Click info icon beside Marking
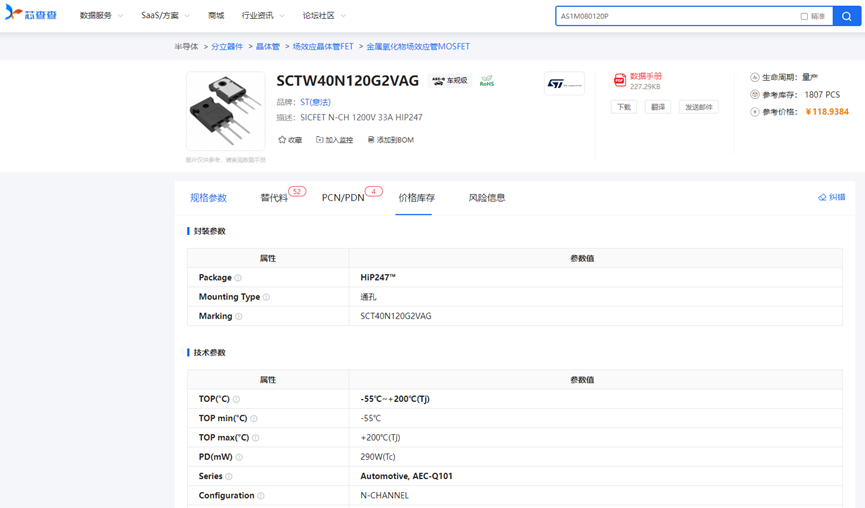Viewport: 865px width, 508px height. pyautogui.click(x=239, y=317)
